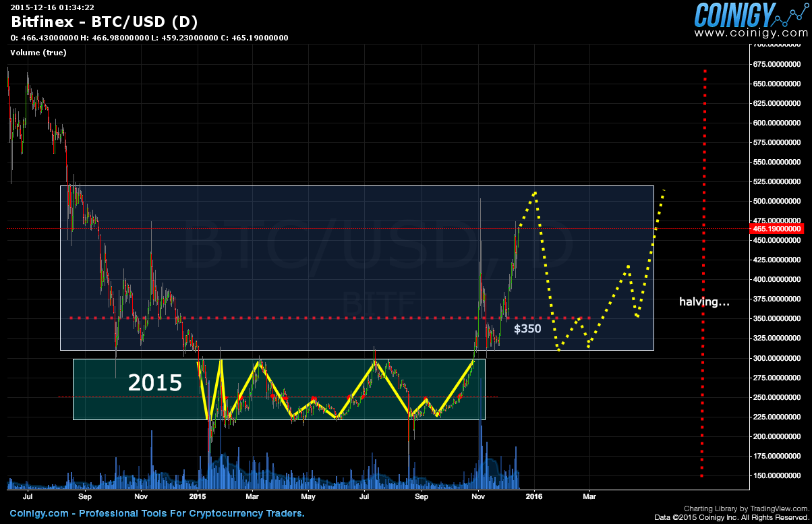Click the 675.00000000 price axis label

tap(778, 64)
